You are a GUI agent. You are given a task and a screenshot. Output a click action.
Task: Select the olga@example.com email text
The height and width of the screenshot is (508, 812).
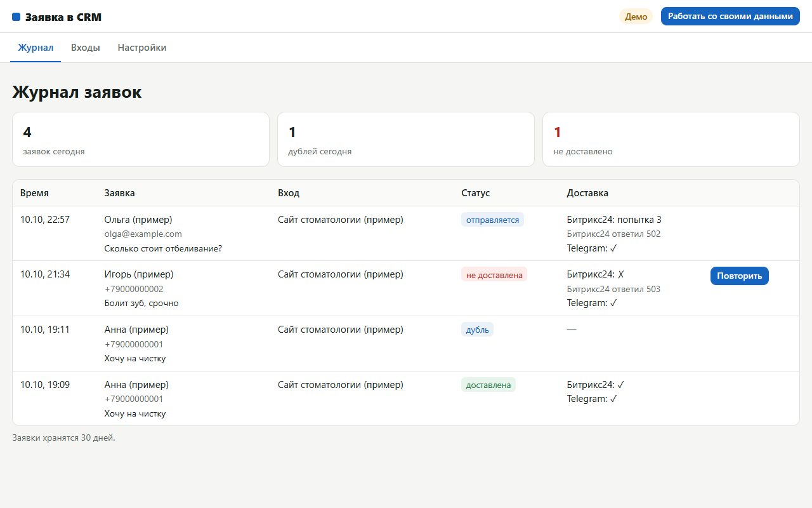(143, 234)
